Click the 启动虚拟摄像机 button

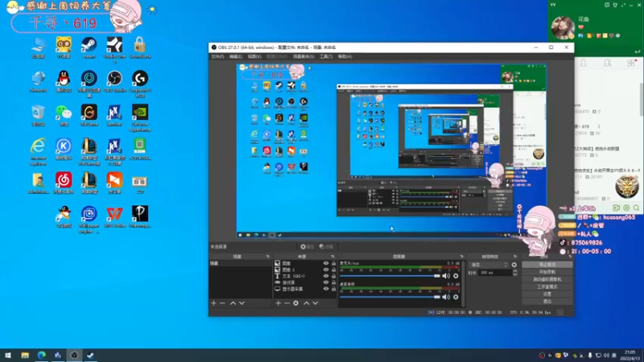click(x=547, y=279)
